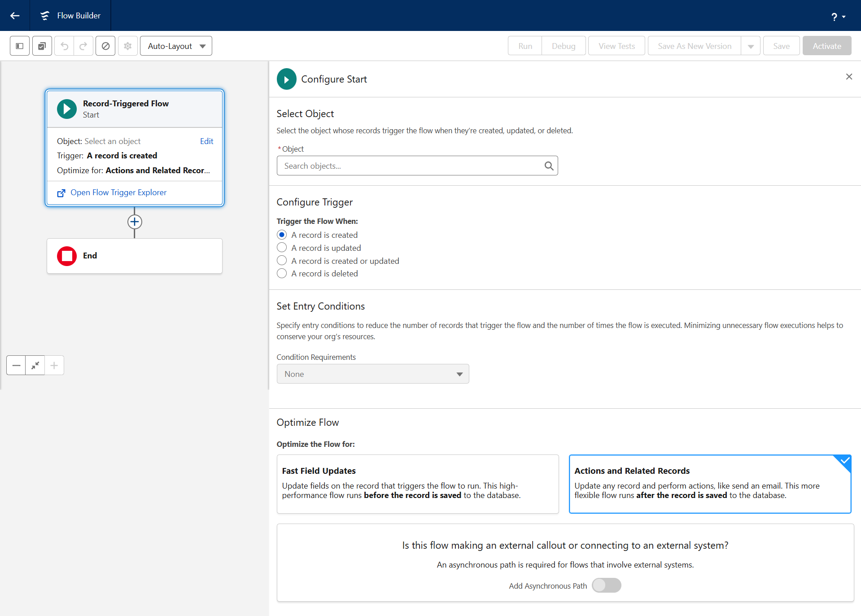Click the red End element icon
Image resolution: width=861 pixels, height=616 pixels.
(67, 256)
